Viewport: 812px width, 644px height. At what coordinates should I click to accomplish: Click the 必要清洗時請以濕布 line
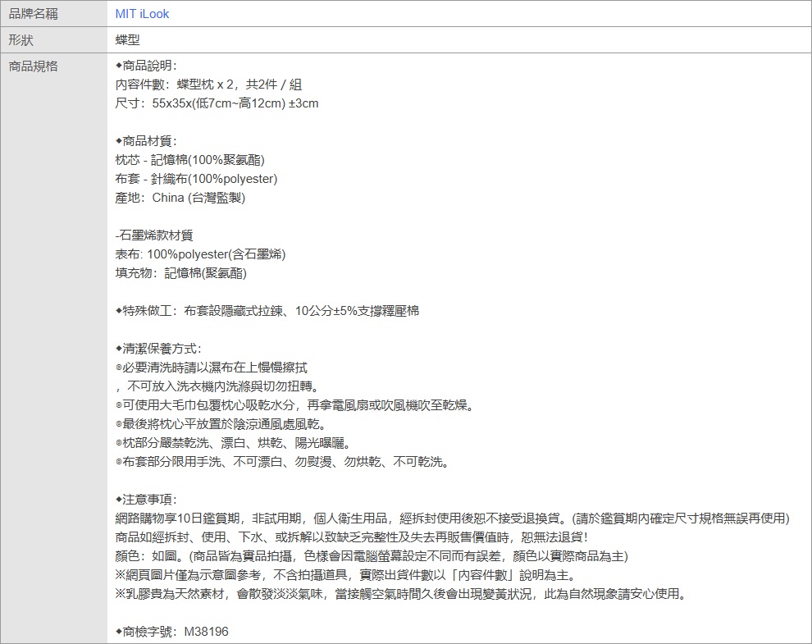pyautogui.click(x=211, y=368)
